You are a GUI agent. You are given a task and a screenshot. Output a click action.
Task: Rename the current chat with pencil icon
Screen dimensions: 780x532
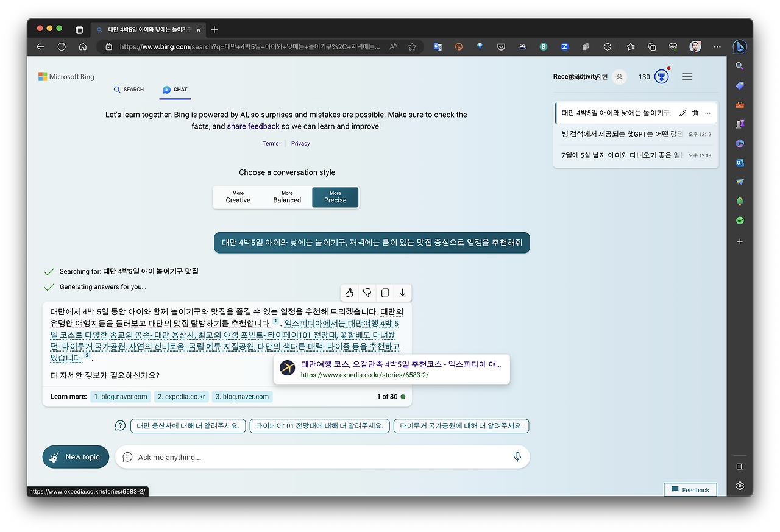(x=682, y=113)
